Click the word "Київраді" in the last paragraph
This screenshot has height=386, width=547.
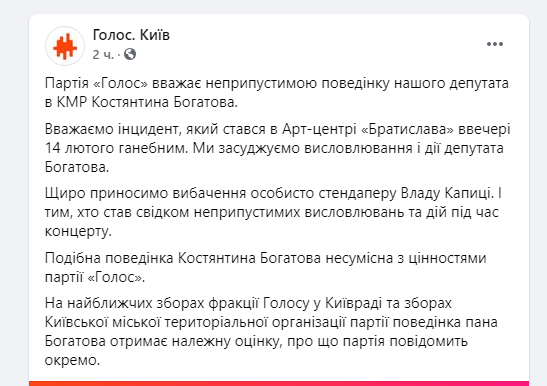pyautogui.click(x=354, y=303)
